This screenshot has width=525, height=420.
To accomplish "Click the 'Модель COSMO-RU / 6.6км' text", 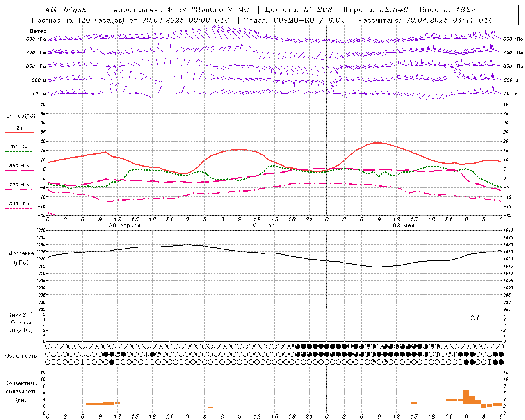I will click(x=295, y=20).
